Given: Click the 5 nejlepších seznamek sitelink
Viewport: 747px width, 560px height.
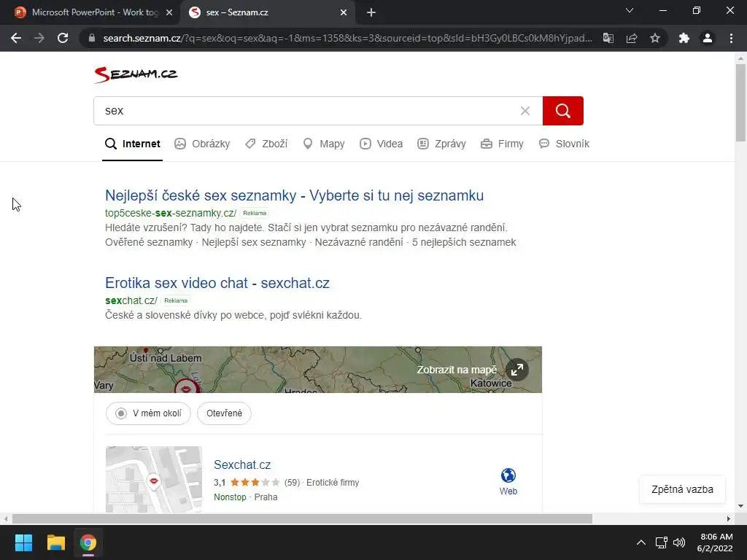Looking at the screenshot, I should pos(464,242).
